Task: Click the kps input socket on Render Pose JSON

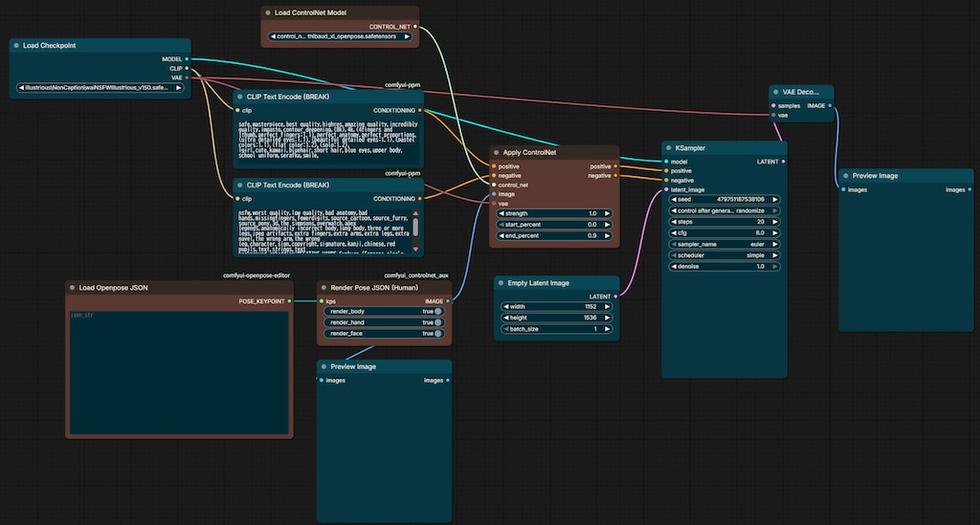Action: pyautogui.click(x=322, y=301)
